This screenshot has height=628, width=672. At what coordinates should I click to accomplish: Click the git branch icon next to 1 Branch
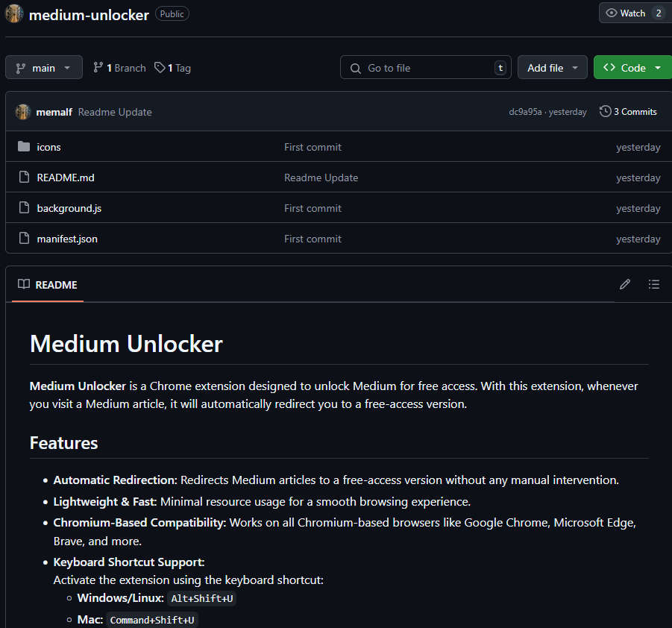(x=98, y=67)
